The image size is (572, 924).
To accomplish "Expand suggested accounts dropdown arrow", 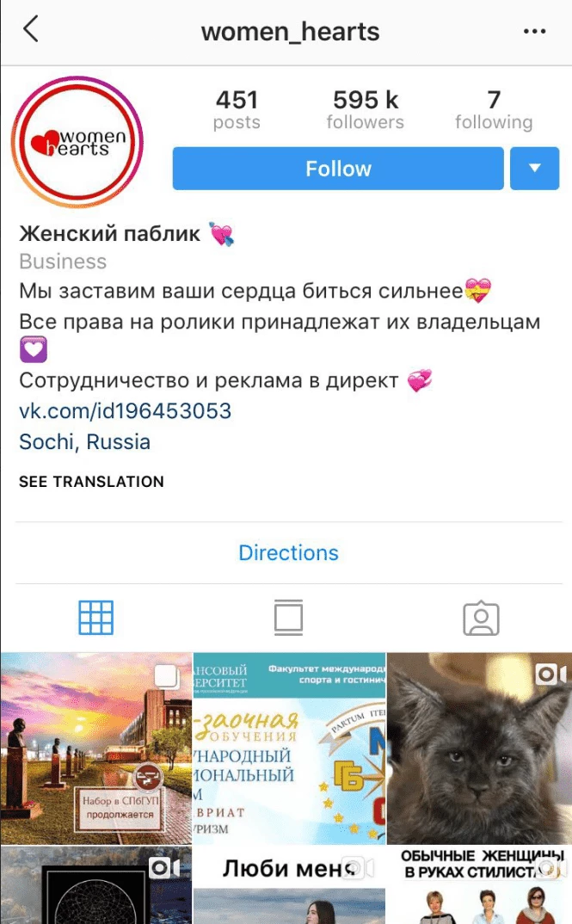I will click(534, 169).
